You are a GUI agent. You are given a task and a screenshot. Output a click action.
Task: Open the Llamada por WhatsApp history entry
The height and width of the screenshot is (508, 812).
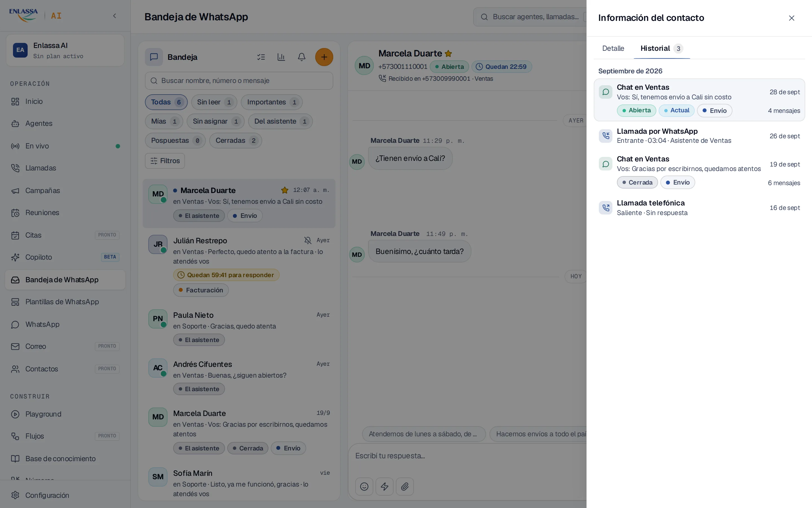(699, 136)
